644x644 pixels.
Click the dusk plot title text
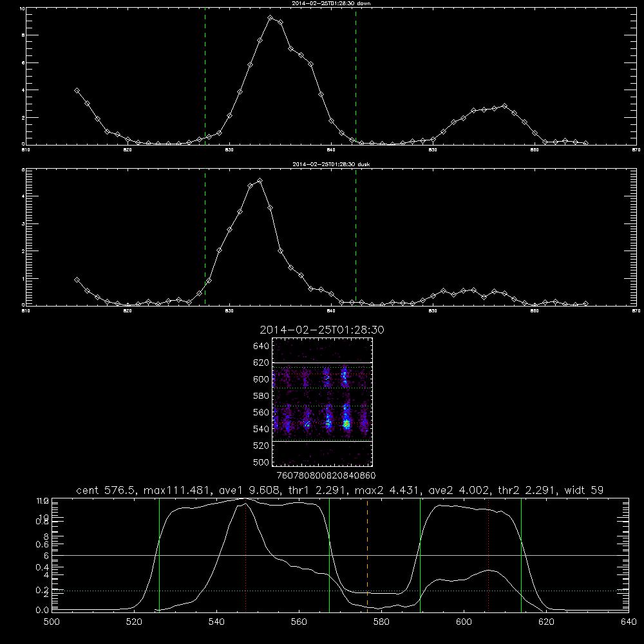tap(331, 164)
